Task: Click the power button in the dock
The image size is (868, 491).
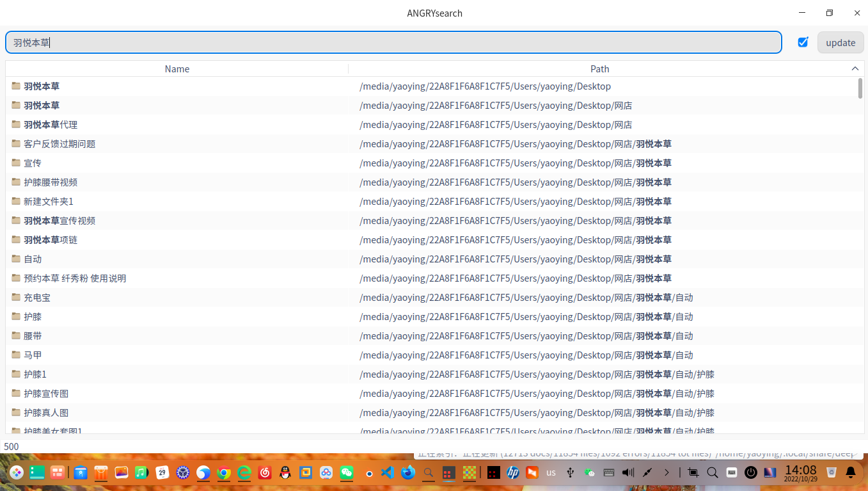Action: 751,472
